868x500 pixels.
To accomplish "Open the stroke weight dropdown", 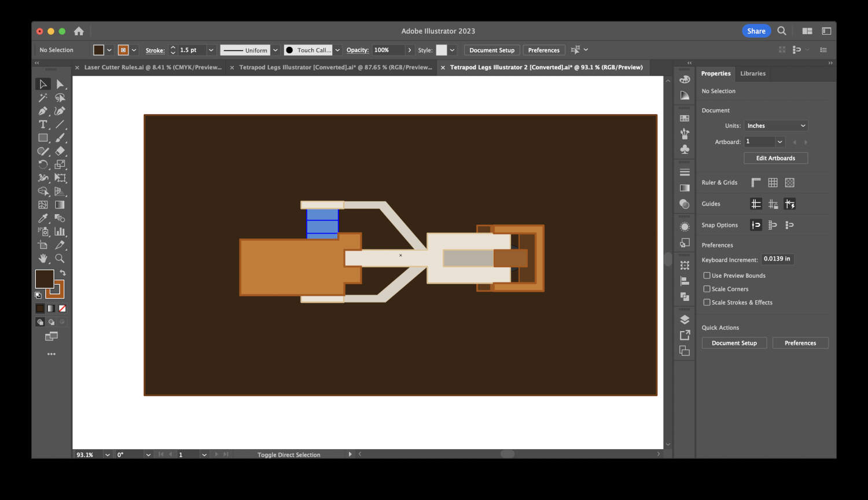I will (x=211, y=50).
